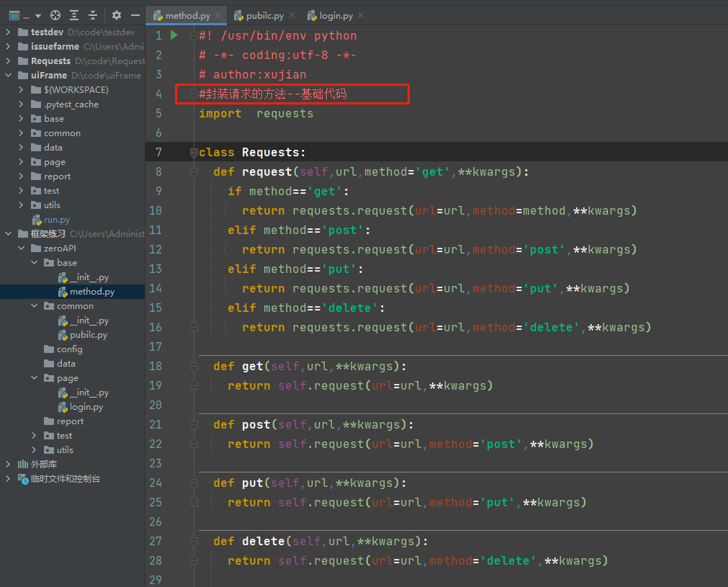
Task: Open the project view mode dropdown
Action: (x=37, y=15)
